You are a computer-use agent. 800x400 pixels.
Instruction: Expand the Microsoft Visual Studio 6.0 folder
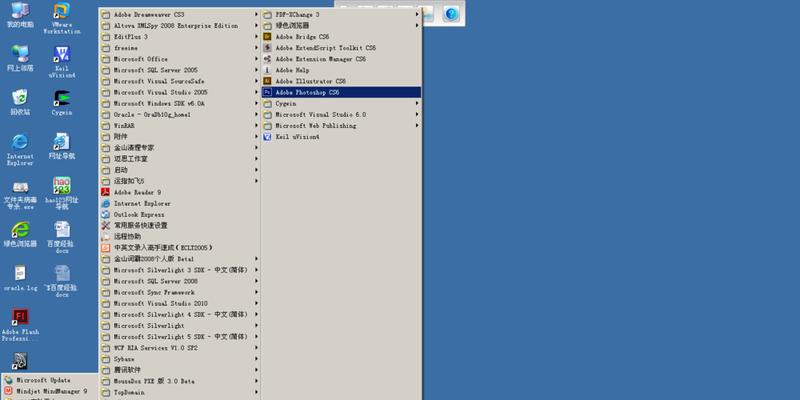coord(341,115)
